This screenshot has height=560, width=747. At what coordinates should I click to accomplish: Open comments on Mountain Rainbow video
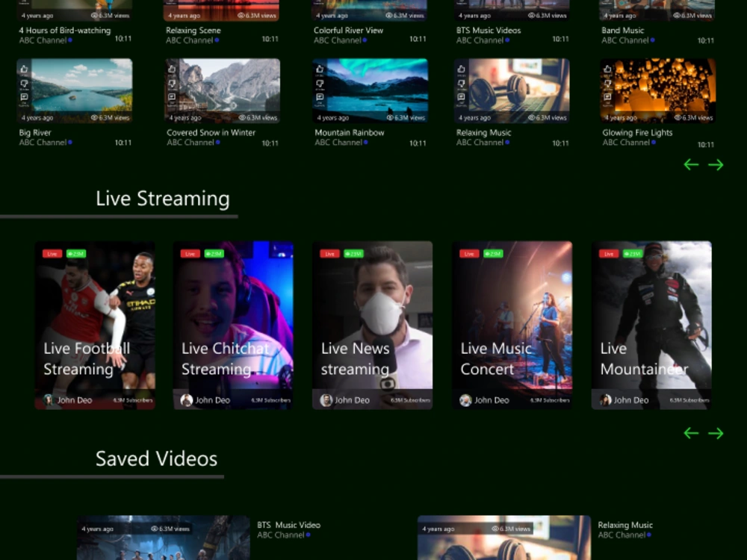point(320,98)
